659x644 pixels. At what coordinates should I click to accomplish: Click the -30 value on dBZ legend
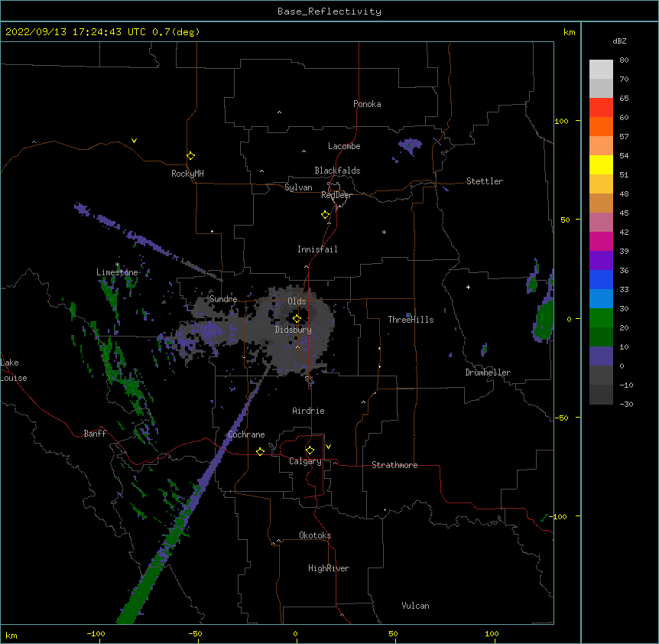point(626,404)
